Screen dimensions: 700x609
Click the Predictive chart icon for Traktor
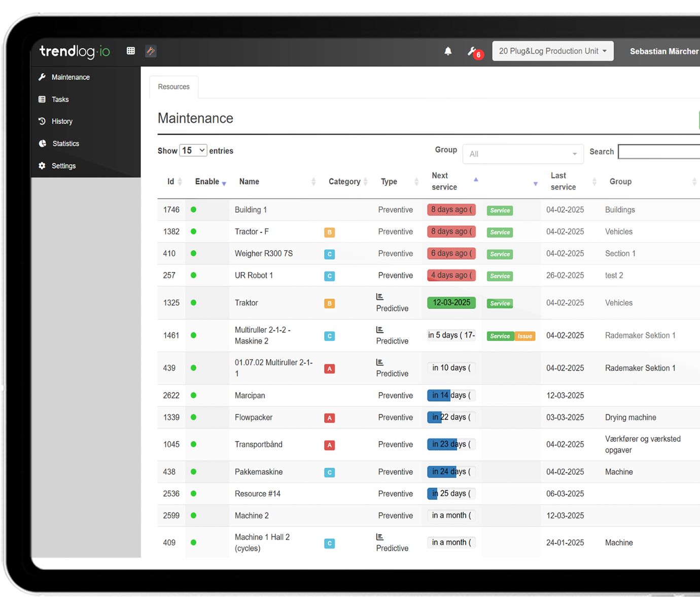coord(380,297)
